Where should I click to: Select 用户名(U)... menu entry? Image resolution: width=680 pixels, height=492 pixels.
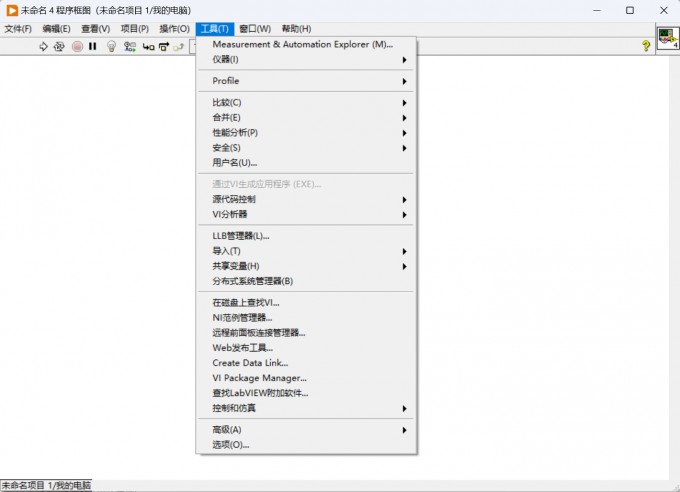(x=306, y=163)
